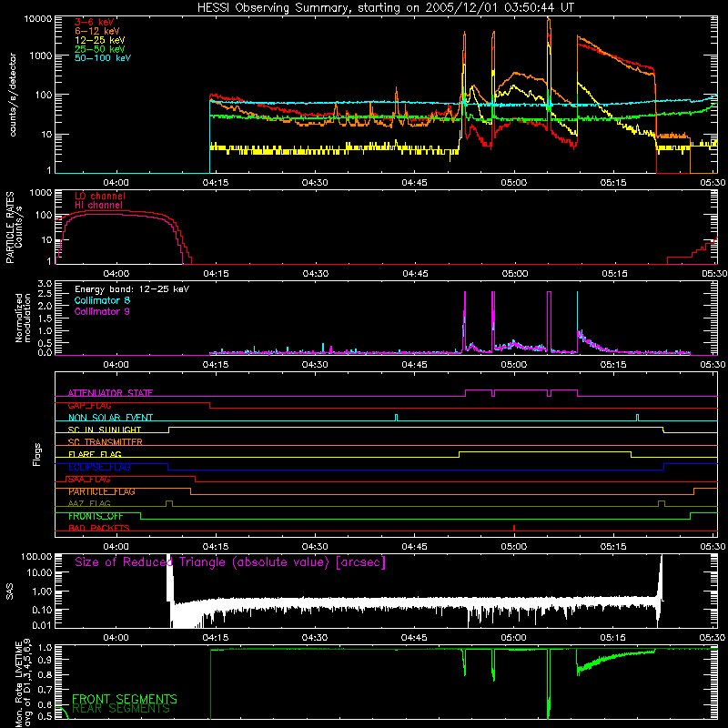Click the SC_TRANSMITTER flag label

point(105,442)
